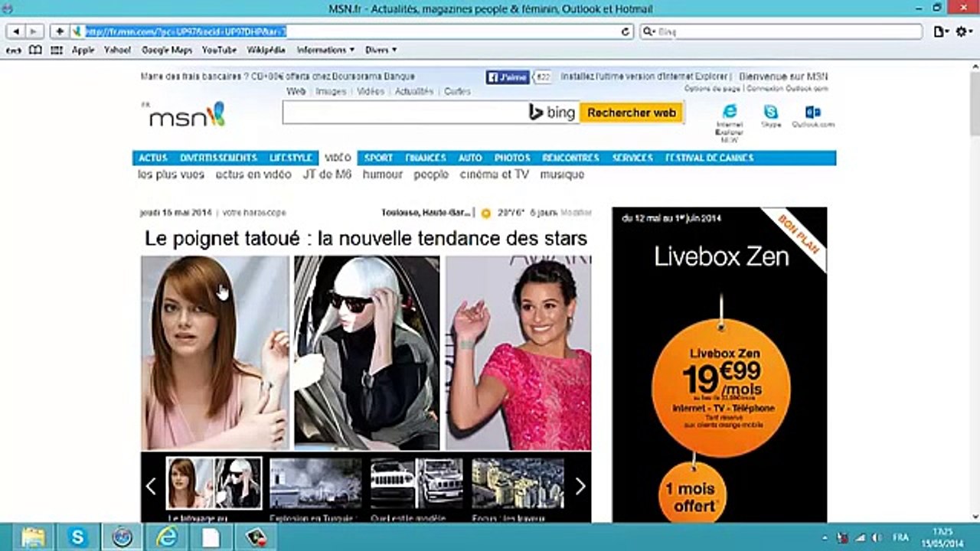Select the Images search tab
The width and height of the screenshot is (980, 551).
point(331,91)
